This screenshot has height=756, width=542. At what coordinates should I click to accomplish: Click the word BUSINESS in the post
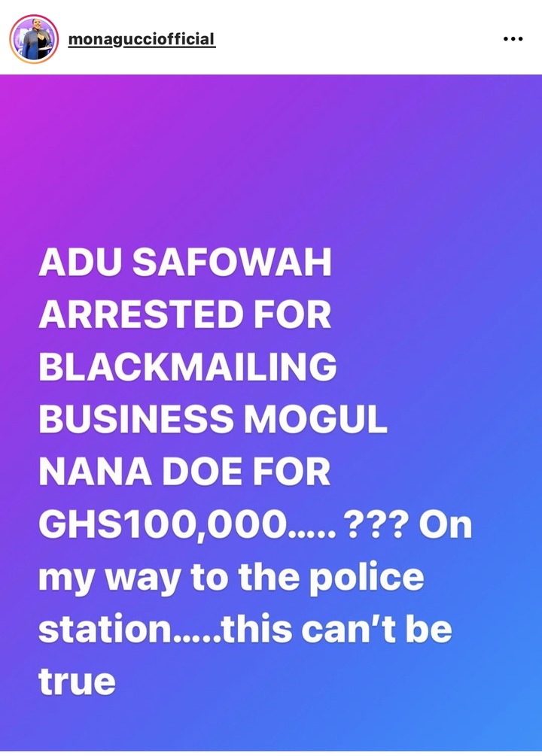[x=136, y=418]
